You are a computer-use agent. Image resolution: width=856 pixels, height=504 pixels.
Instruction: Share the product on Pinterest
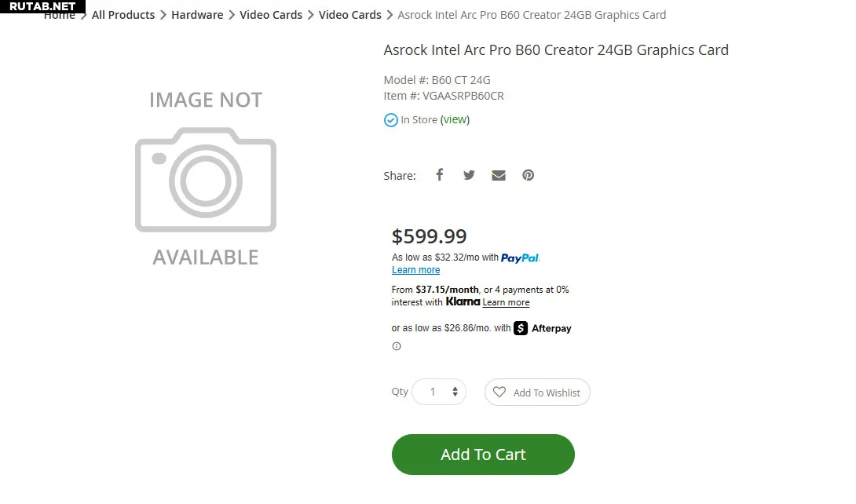click(x=528, y=175)
